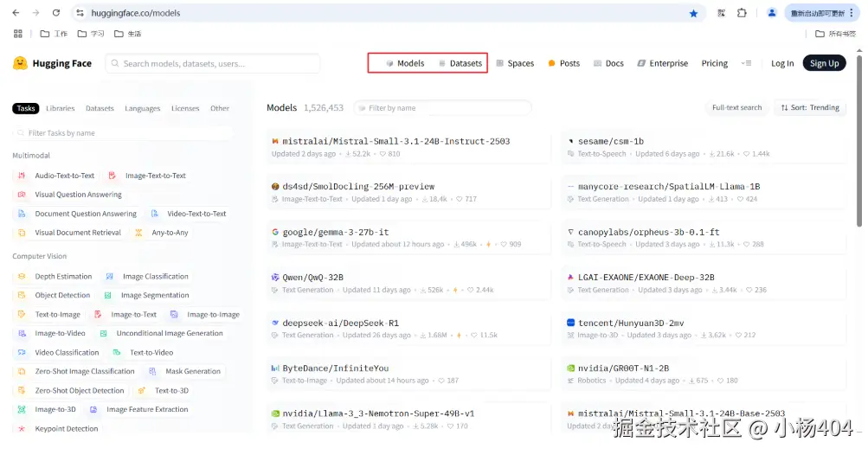The height and width of the screenshot is (455, 868).
Task: Click the Document Question Answering icon
Action: 22,214
